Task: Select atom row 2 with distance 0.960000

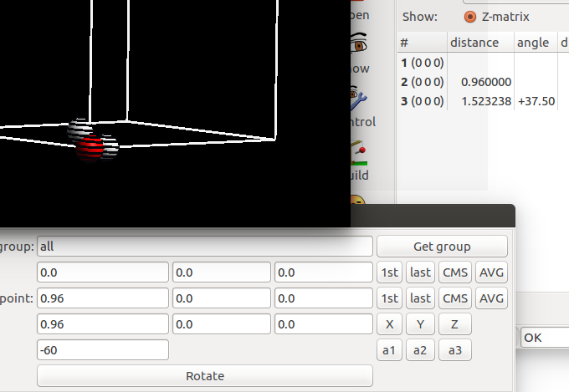Action: [x=423, y=82]
